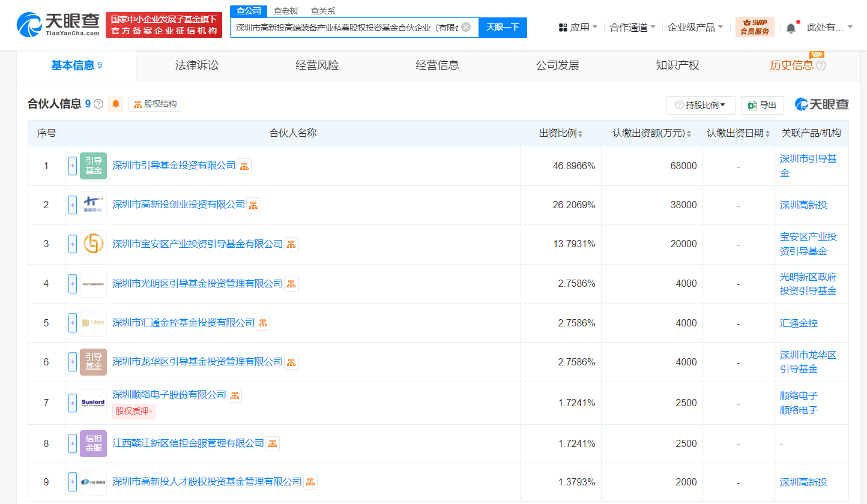Click the 股权质押 tag under 顺络电子
867x504 pixels.
(134, 411)
